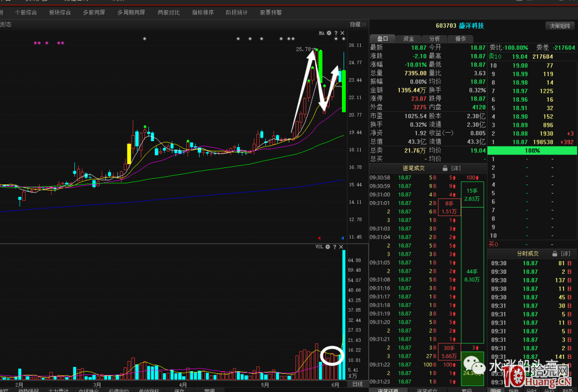The image size is (578, 392).
Task: Select 多股同屏 view
Action: 94,12
